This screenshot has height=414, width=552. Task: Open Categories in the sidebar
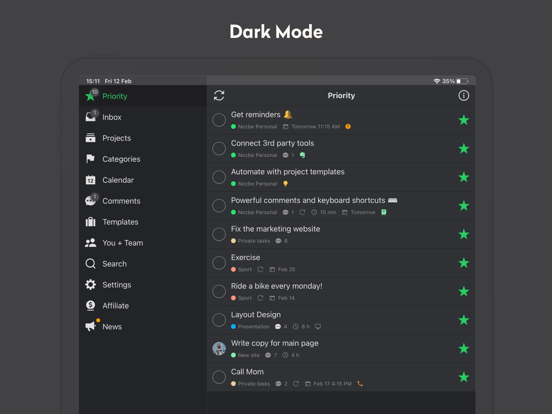click(x=143, y=159)
